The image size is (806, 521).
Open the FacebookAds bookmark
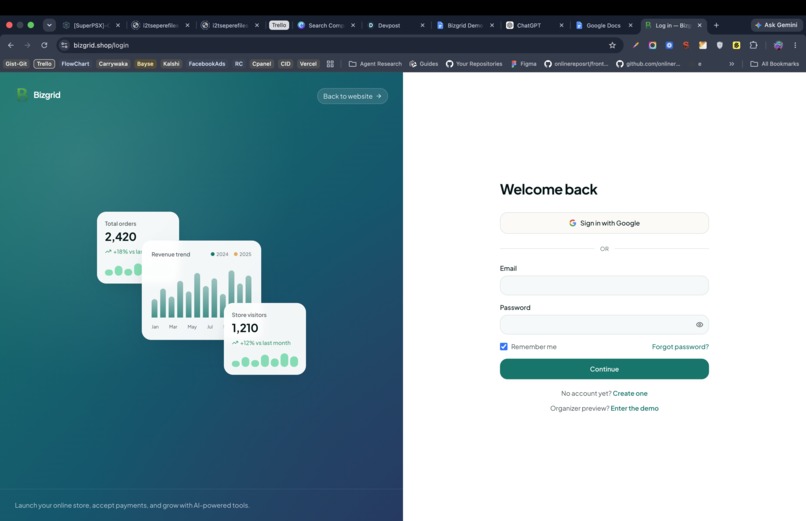click(207, 64)
